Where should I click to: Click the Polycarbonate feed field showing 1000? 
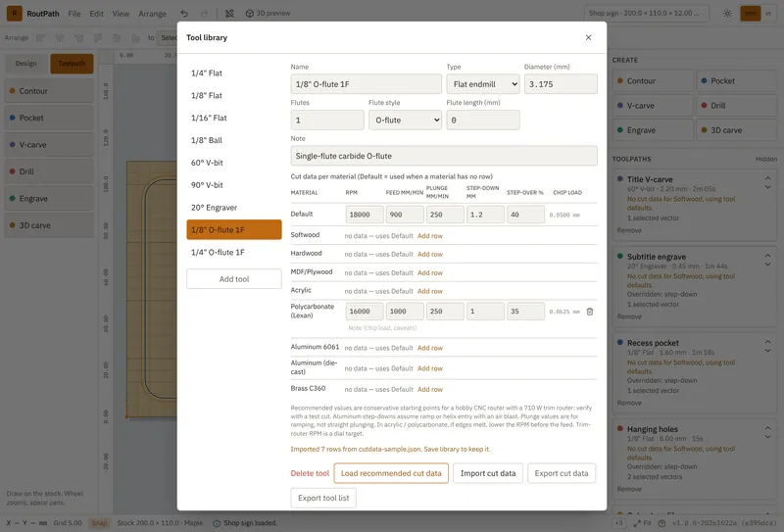405,311
